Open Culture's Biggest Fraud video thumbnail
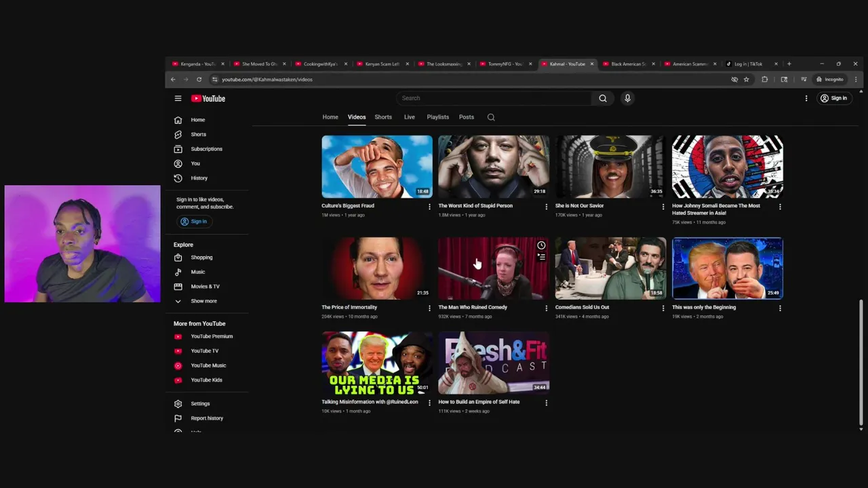The width and height of the screenshot is (868, 488). click(377, 167)
